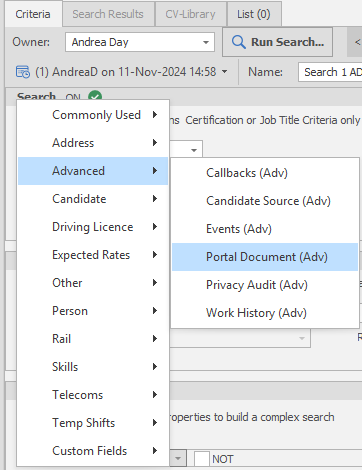
Task: Open the Driving Licence submenu
Action: pos(93,227)
